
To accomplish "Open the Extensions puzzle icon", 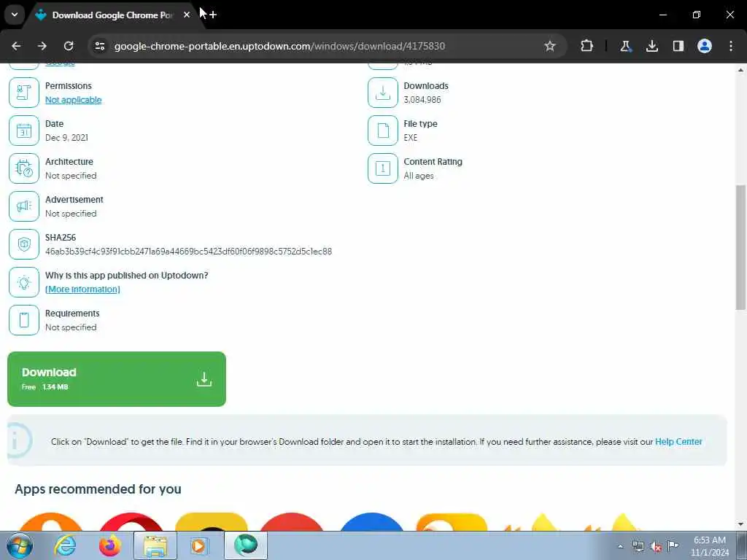I will 587,46.
